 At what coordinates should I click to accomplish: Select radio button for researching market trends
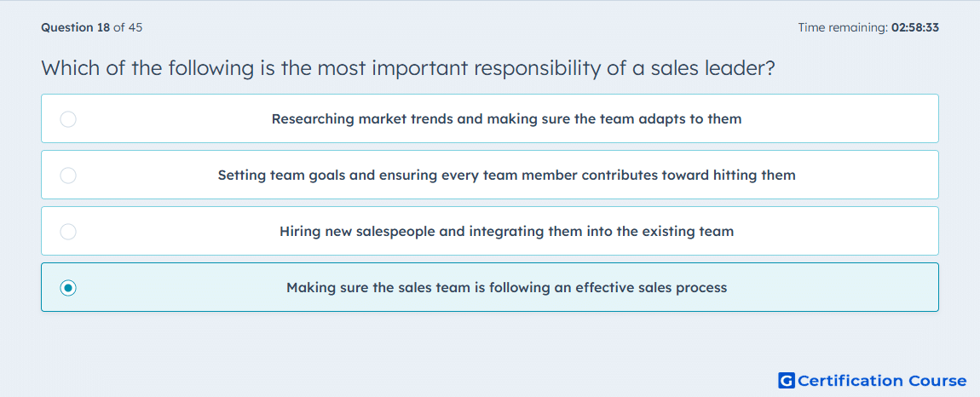68,118
